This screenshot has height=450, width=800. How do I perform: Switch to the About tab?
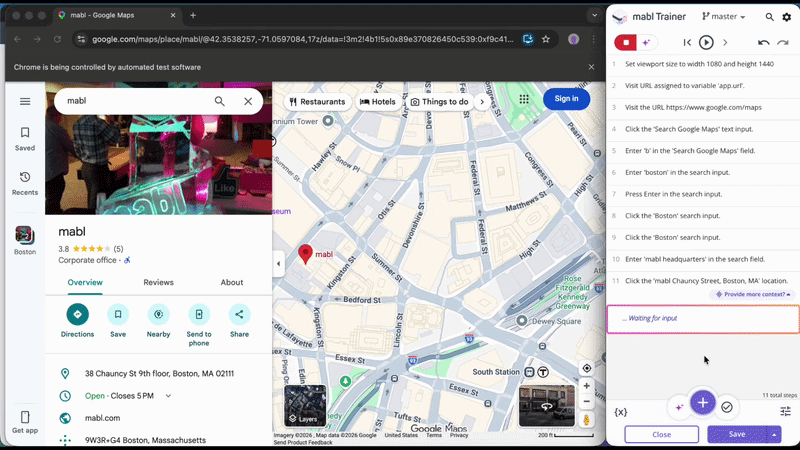click(x=231, y=282)
